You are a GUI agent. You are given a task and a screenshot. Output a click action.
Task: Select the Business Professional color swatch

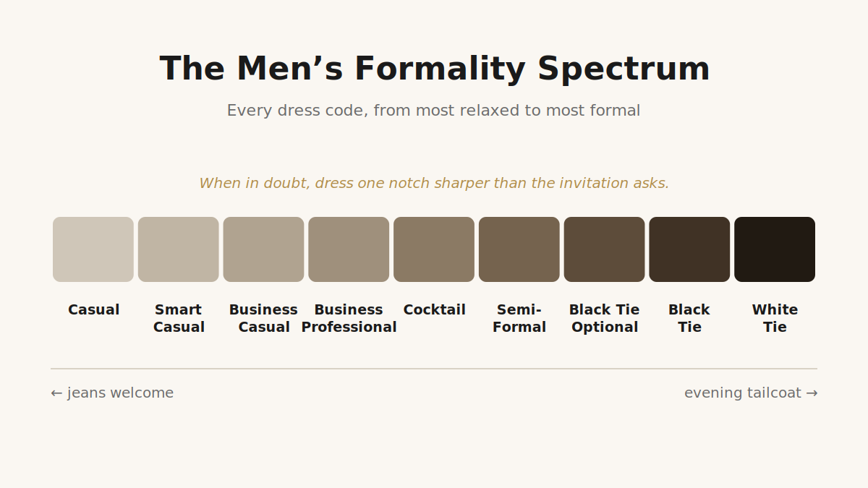coord(349,249)
